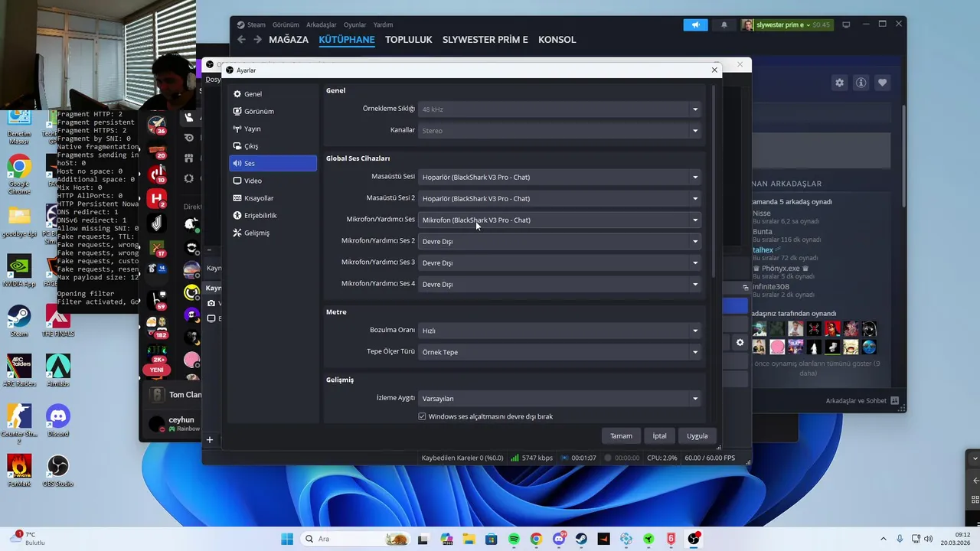980x551 pixels.
Task: Expand the İzleme Aygıtı dropdown
Action: click(x=560, y=399)
